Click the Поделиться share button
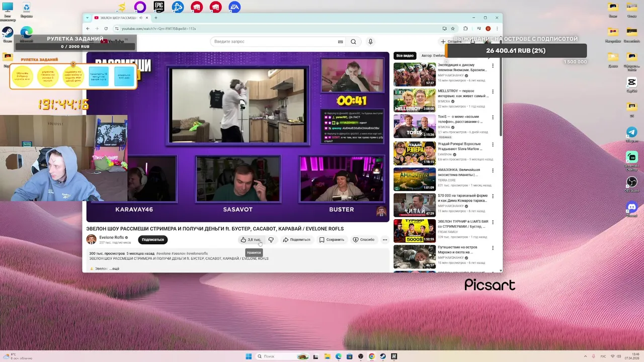The image size is (644, 362). coord(296,240)
